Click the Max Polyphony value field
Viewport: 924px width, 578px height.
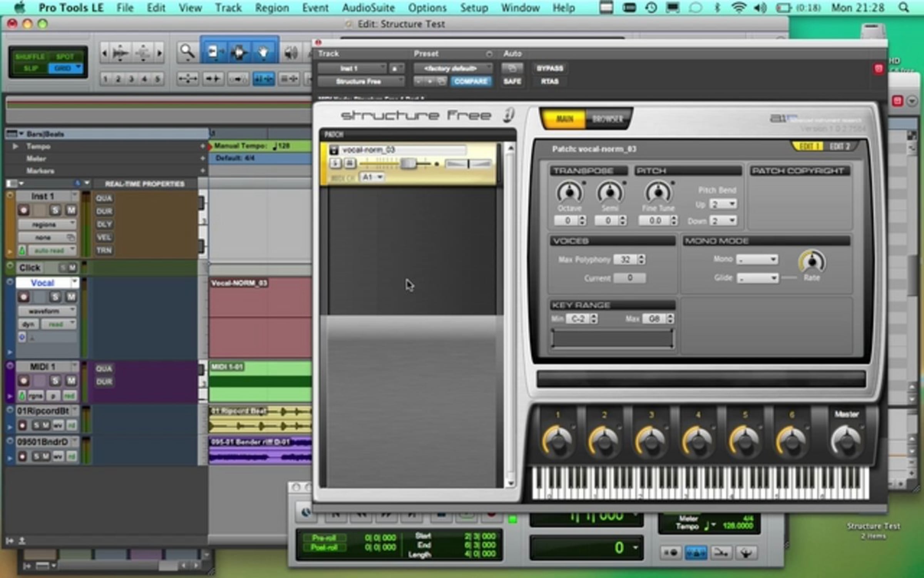click(x=625, y=259)
